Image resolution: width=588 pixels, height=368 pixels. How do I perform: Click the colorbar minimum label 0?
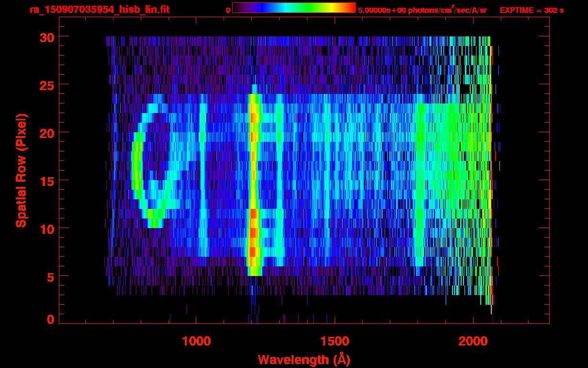tap(228, 10)
